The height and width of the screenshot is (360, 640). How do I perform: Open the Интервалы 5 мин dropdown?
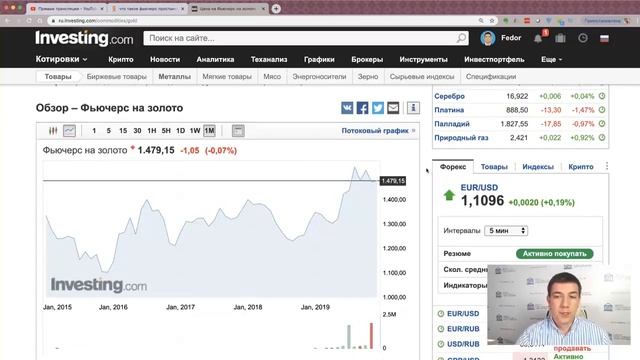click(506, 231)
